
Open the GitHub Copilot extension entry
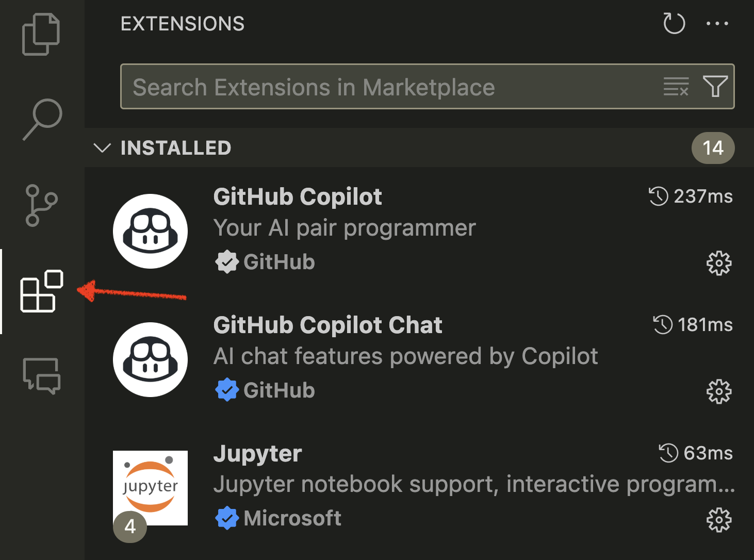click(x=419, y=231)
